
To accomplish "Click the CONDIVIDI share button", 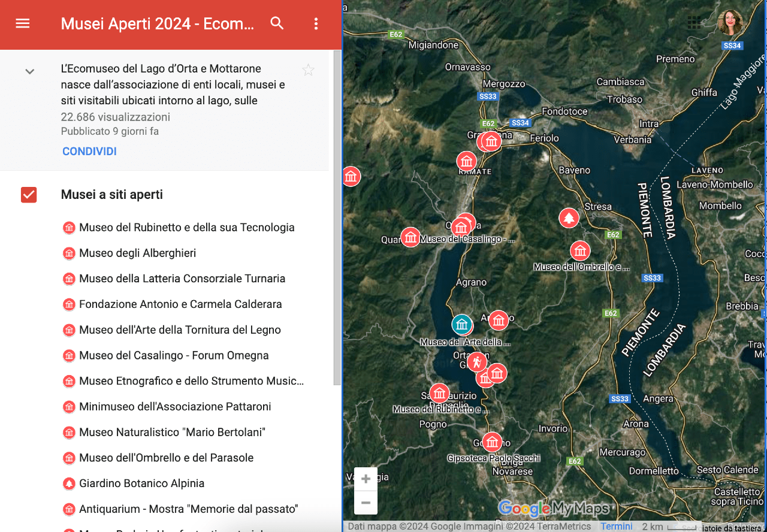I will (x=89, y=152).
